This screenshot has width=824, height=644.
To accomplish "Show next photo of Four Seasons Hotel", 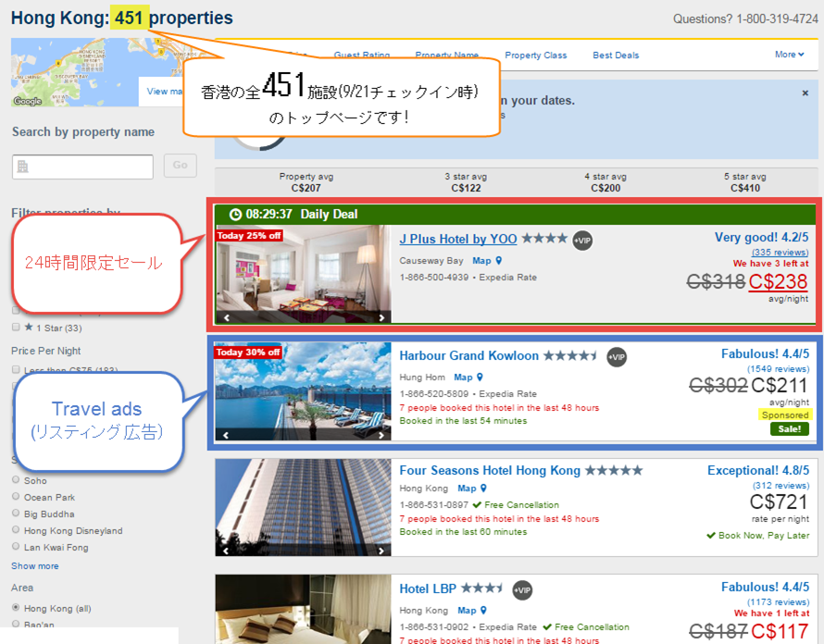I will 381,551.
